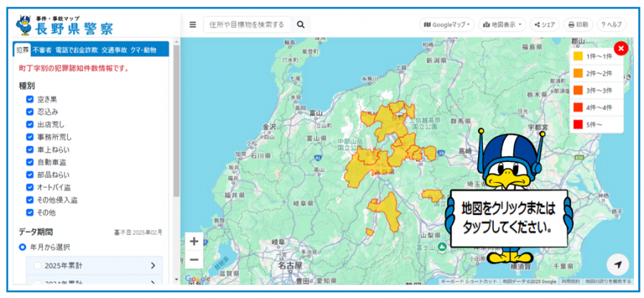Click the 基準日:2025年02月 text
Viewport: 644px width, 298px height.
point(138,233)
